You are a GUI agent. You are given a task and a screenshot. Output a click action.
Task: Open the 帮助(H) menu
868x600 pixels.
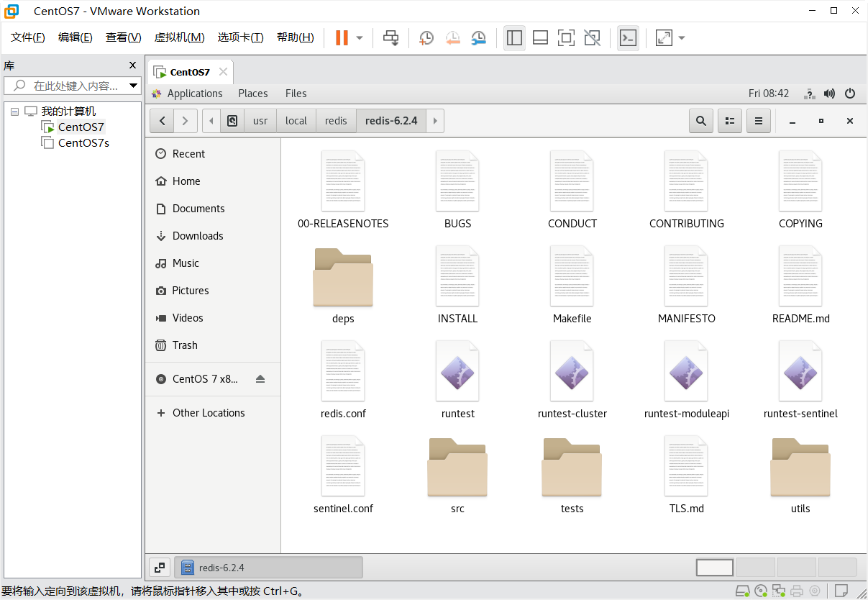coord(296,37)
